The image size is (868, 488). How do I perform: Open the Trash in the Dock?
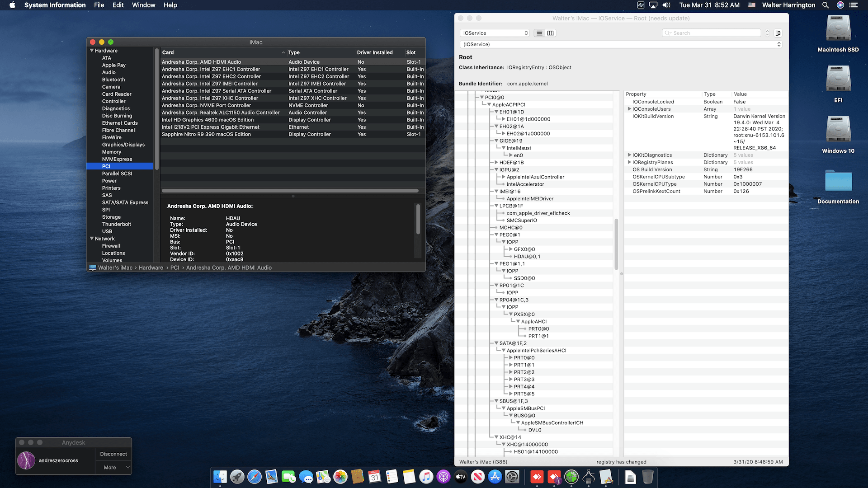click(x=647, y=477)
